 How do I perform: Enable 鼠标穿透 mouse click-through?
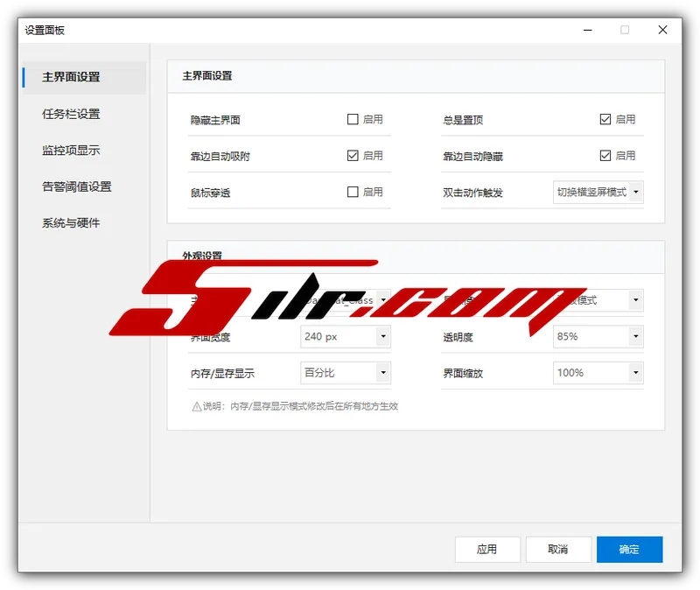click(x=353, y=192)
